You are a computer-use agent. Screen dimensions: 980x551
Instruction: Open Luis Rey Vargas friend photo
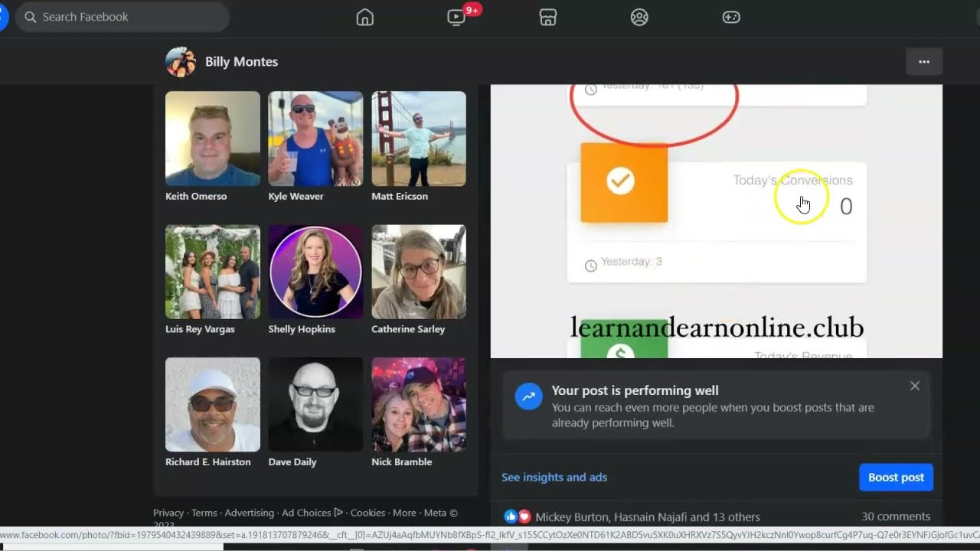(213, 272)
